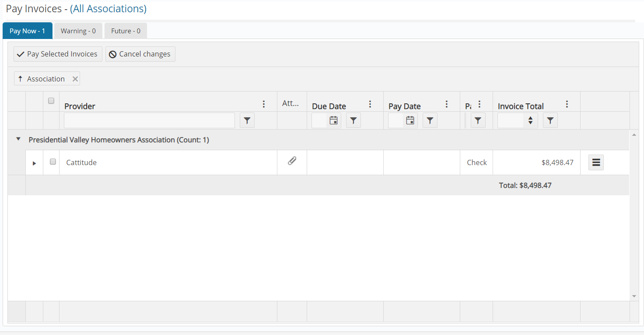644x335 pixels.
Task: Open the Invoice Total filter funnel
Action: point(550,120)
